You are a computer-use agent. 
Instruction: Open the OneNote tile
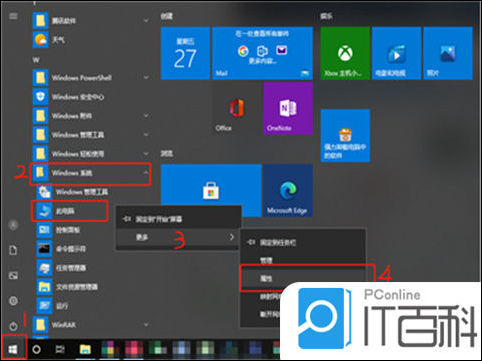click(x=288, y=108)
